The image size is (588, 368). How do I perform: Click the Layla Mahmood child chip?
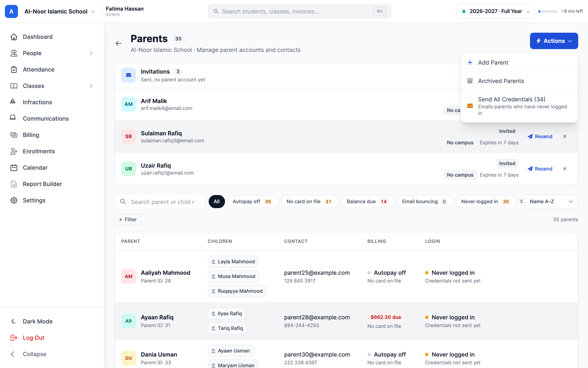pyautogui.click(x=233, y=262)
